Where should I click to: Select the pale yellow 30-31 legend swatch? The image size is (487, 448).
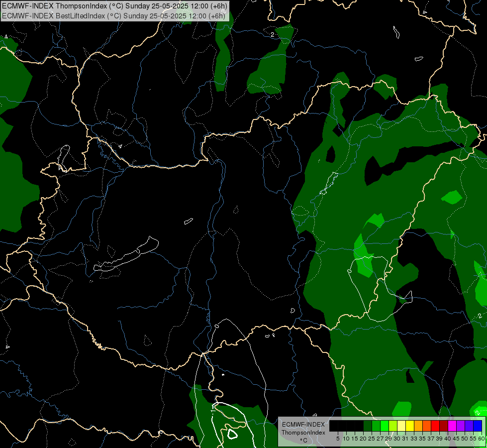click(x=401, y=426)
